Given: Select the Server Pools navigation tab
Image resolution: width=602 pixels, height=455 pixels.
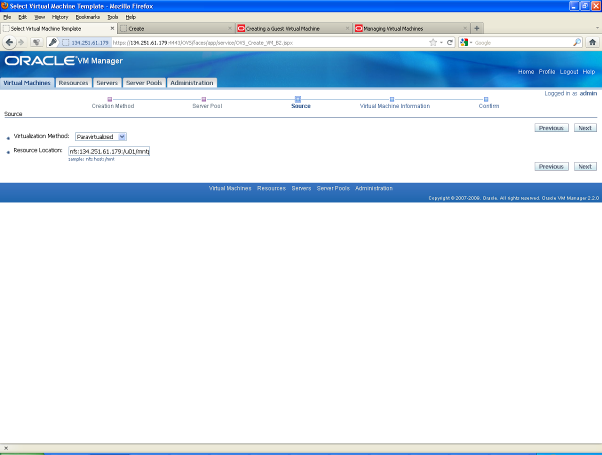Looking at the screenshot, I should 144,83.
